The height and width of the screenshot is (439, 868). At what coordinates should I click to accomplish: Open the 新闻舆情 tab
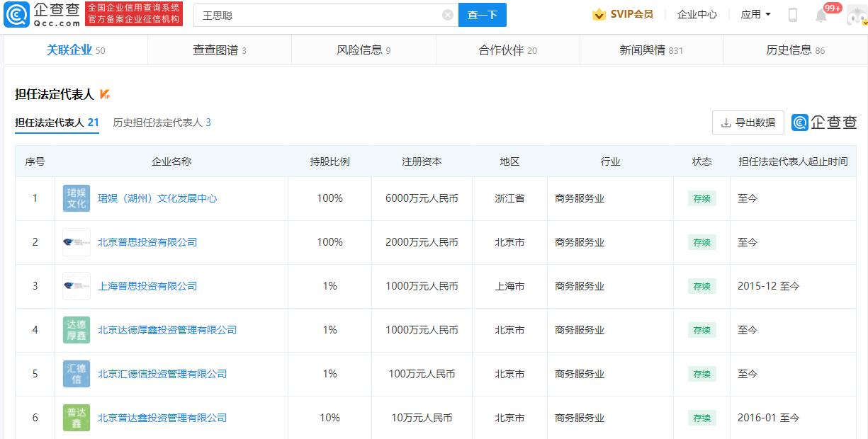641,50
